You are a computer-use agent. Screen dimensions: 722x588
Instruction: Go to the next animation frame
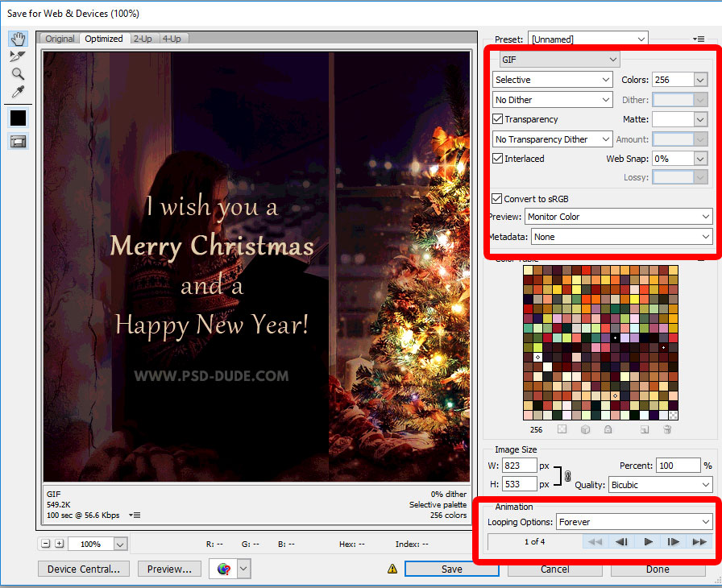point(673,542)
